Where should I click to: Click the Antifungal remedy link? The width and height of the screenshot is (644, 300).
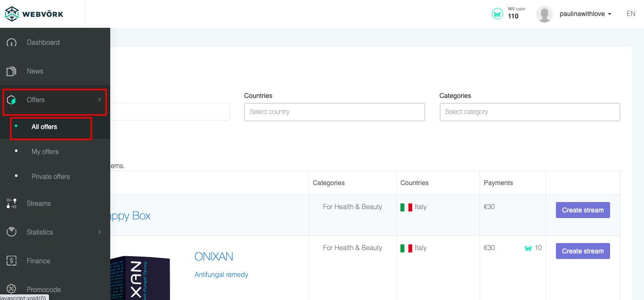pos(221,275)
